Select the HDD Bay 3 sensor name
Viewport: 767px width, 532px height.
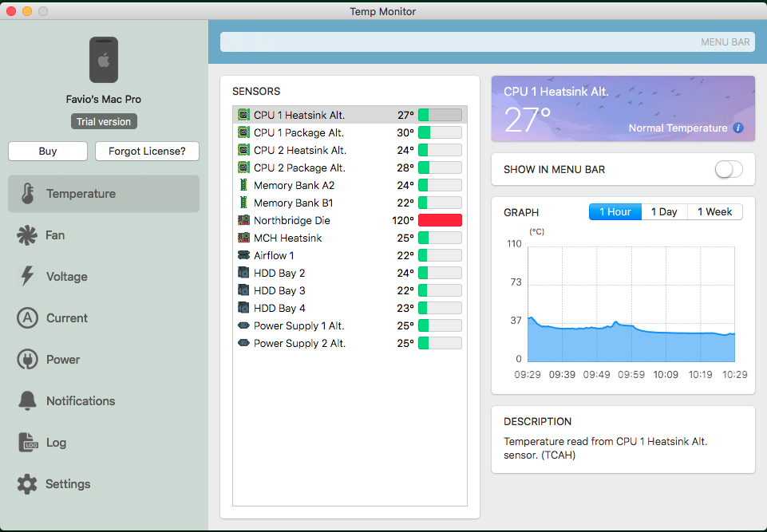click(x=279, y=291)
